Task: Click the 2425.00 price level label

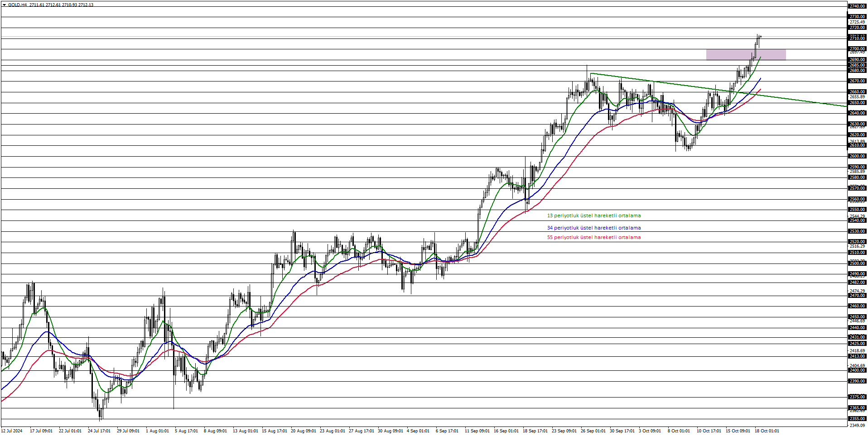Action: click(857, 344)
